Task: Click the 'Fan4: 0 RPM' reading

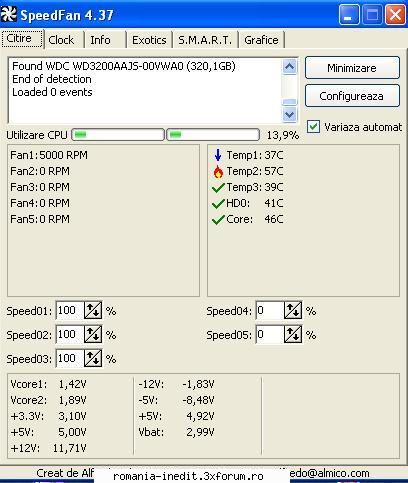Action: click(40, 203)
